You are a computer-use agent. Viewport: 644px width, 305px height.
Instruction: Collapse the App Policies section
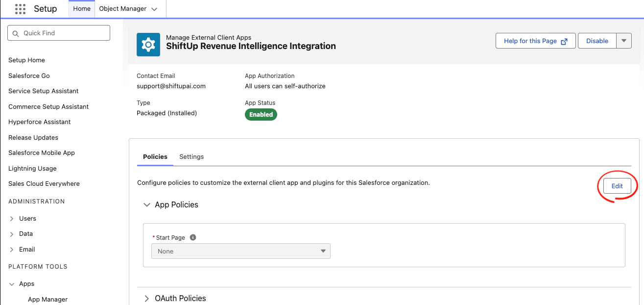click(x=146, y=205)
